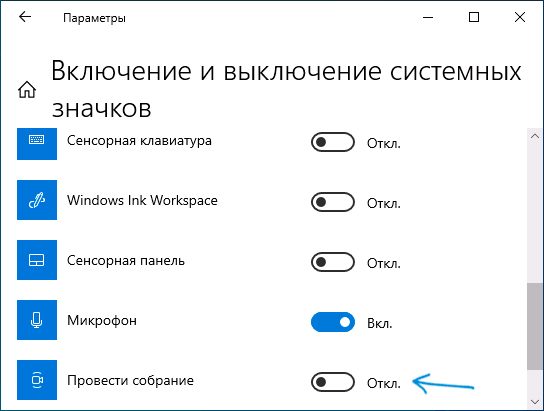Click the vertical scrollbar thumb

point(535,326)
